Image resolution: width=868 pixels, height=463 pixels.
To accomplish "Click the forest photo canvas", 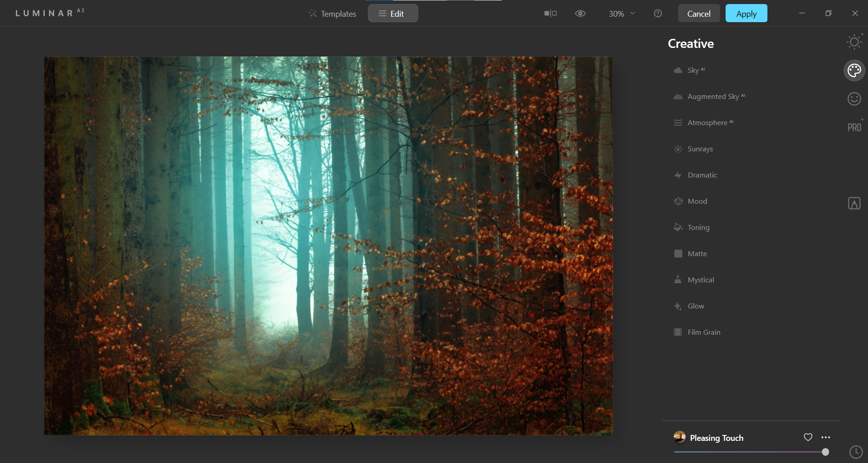I will click(x=328, y=246).
